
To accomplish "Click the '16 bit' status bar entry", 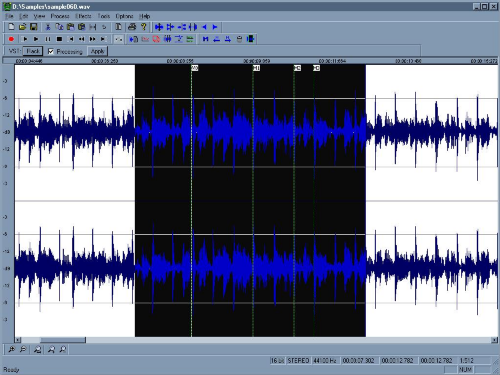I will (277, 361).
